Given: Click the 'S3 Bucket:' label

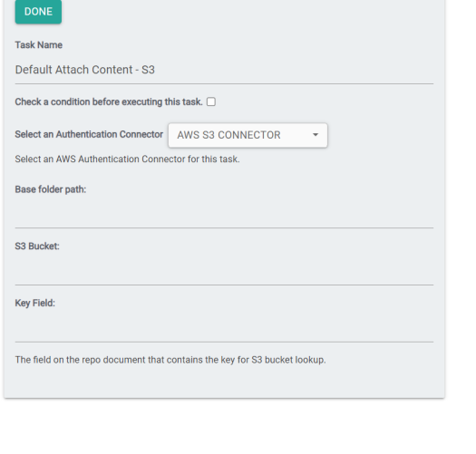Looking at the screenshot, I should click(x=37, y=246).
